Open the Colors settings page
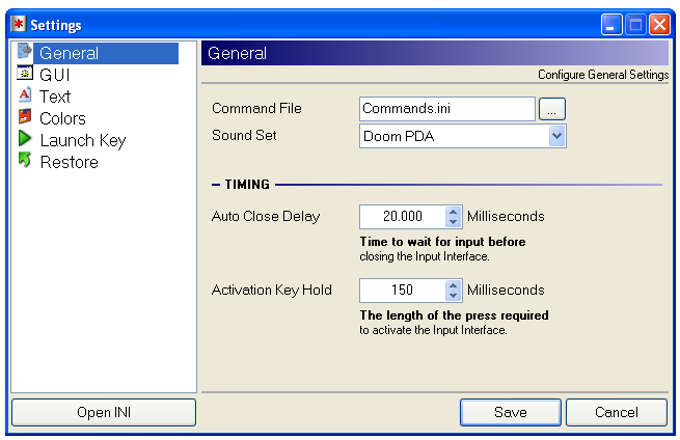The height and width of the screenshot is (440, 680). coord(62,118)
